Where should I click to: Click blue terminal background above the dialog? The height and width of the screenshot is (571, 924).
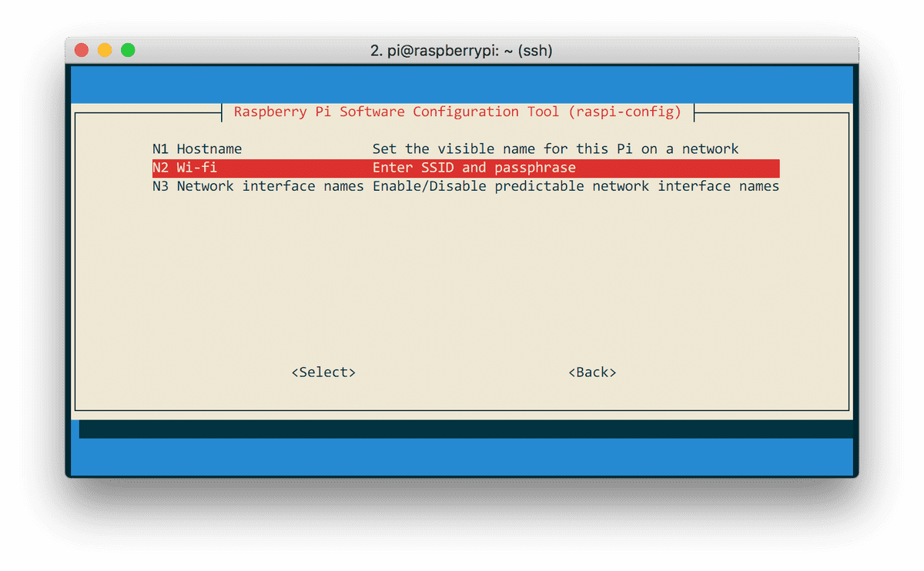coord(462,84)
